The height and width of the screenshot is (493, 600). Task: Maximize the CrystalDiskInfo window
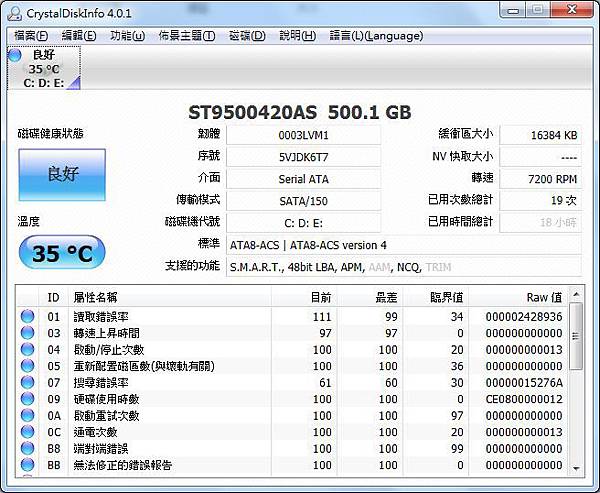point(538,10)
